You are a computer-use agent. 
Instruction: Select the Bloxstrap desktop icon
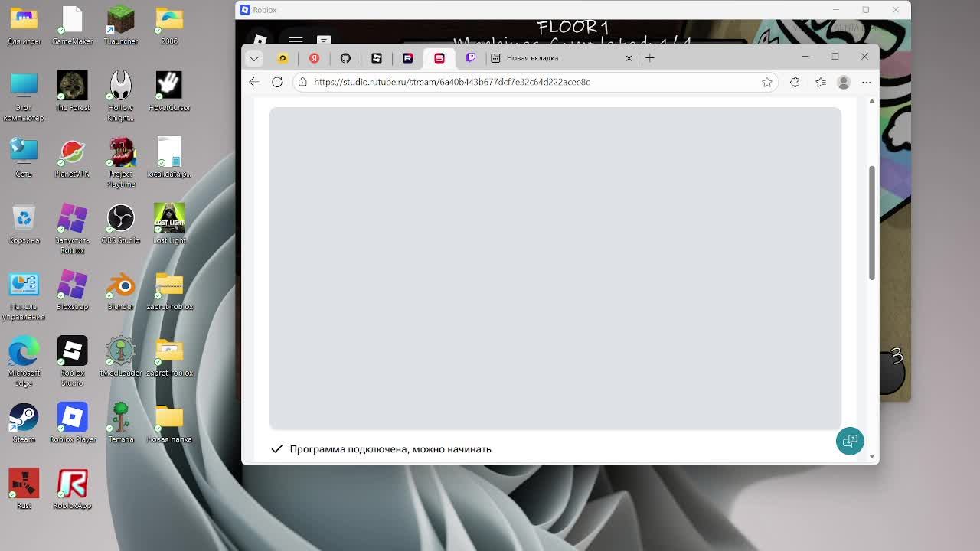pos(72,292)
